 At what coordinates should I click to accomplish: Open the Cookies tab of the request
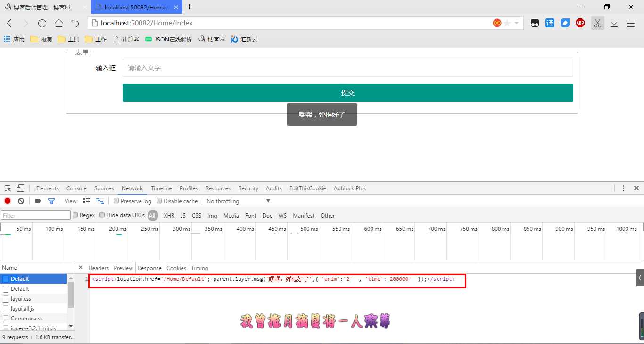point(176,268)
